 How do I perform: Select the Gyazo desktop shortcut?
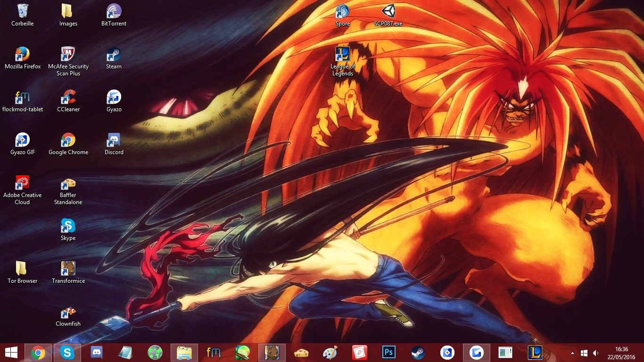tap(114, 101)
